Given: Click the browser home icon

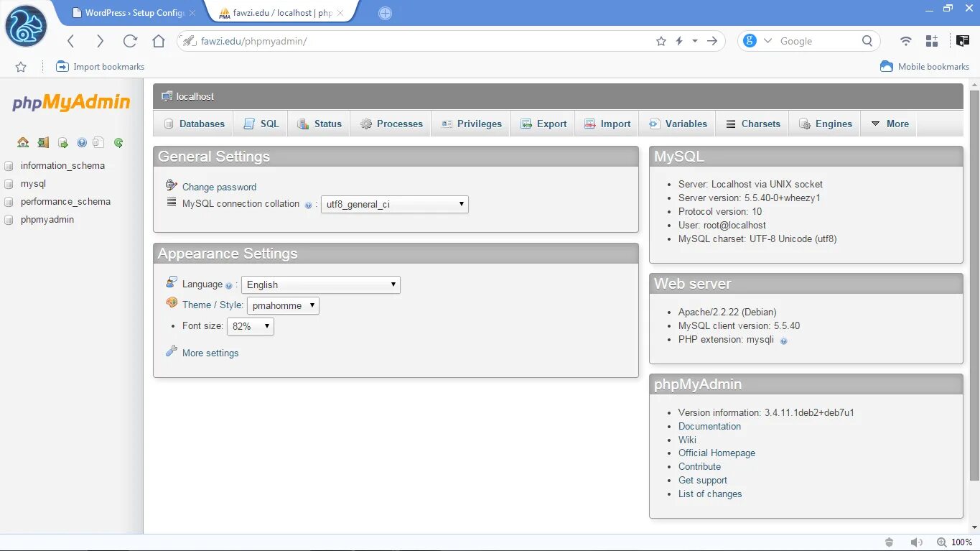Looking at the screenshot, I should click(x=159, y=41).
